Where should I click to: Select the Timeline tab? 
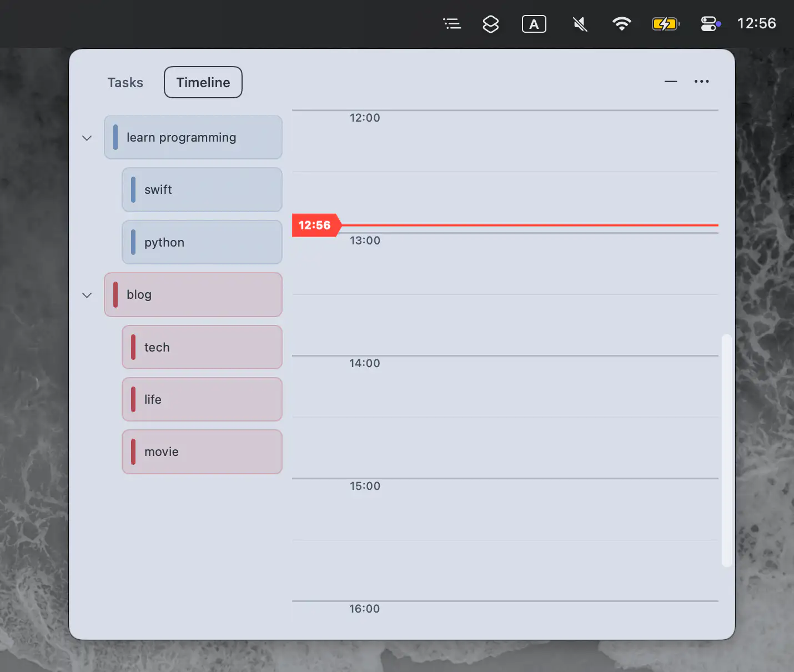tap(203, 82)
